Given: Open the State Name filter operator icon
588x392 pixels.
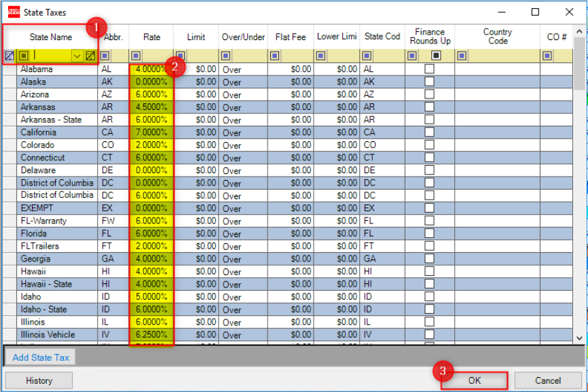Looking at the screenshot, I should (24, 56).
